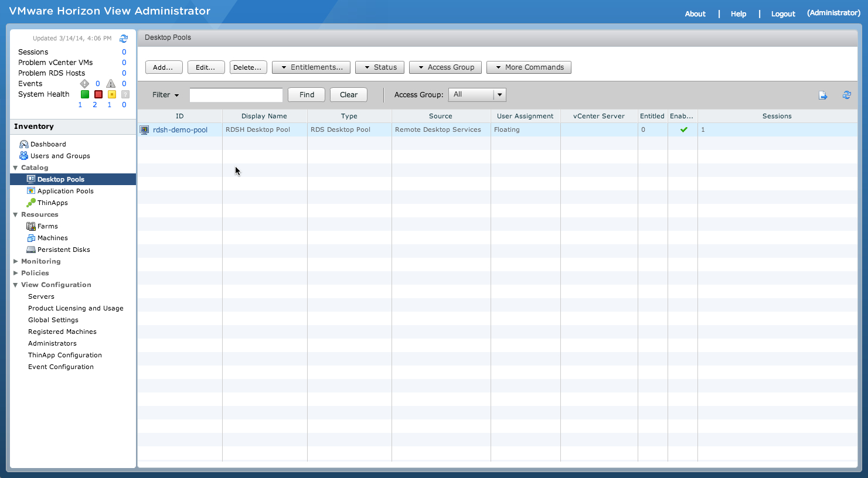Open the rdsh-demo-pool link
868x478 pixels.
click(x=180, y=129)
